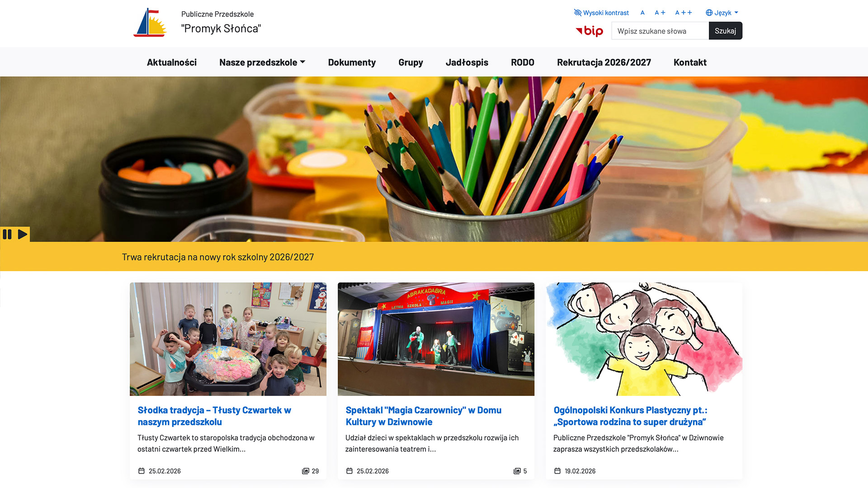
Task: Set the default font size A
Action: tap(642, 13)
